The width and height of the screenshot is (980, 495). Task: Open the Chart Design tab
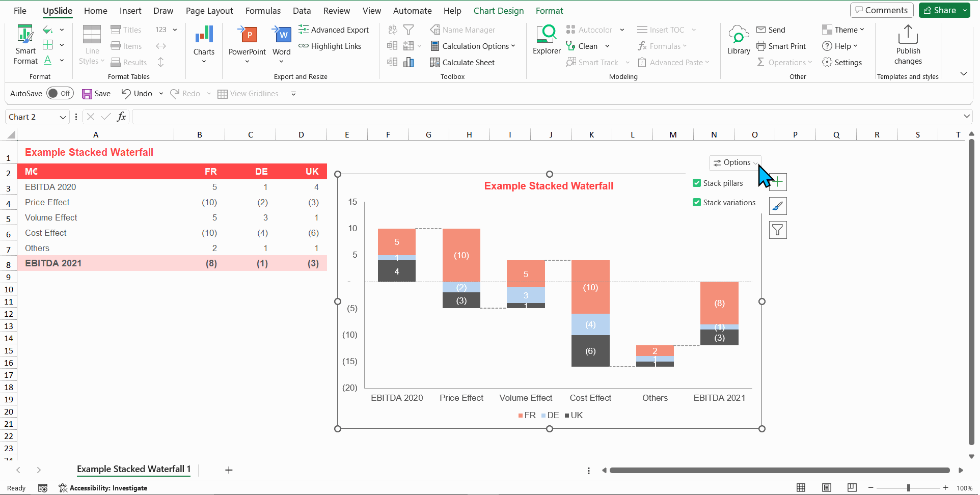tap(498, 11)
